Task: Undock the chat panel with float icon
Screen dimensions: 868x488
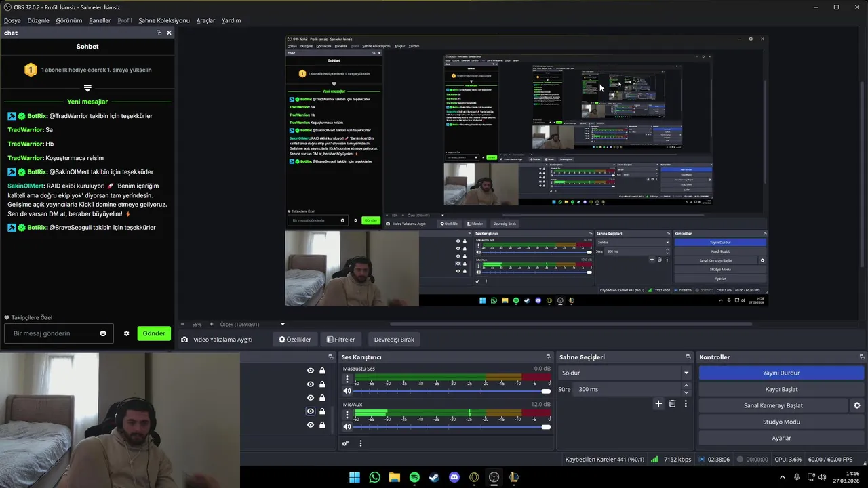Action: click(x=159, y=33)
